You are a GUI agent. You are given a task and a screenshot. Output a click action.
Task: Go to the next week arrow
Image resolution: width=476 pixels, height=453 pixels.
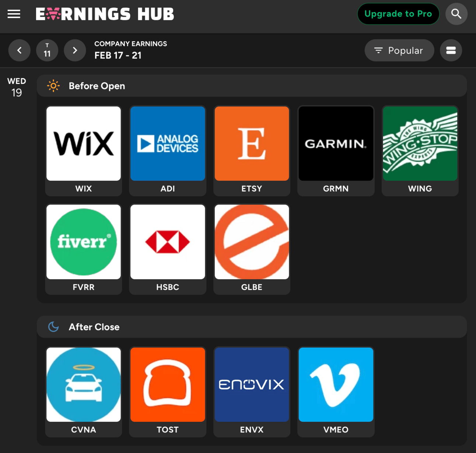click(75, 50)
